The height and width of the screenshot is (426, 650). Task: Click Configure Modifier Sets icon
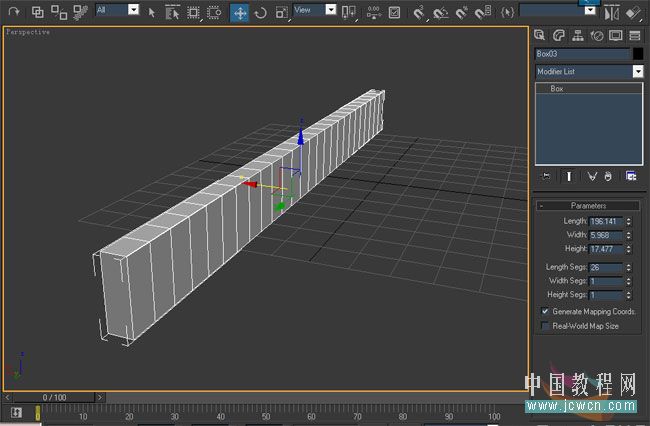click(x=631, y=176)
